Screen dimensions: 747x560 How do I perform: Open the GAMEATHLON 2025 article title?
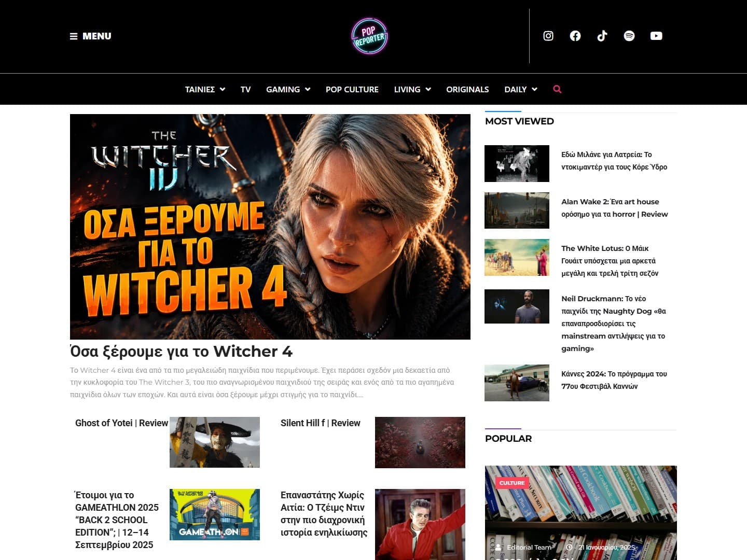coord(117,520)
